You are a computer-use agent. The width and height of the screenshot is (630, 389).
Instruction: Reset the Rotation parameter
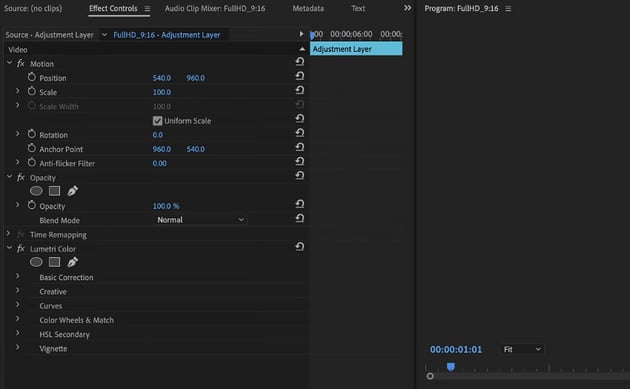(x=300, y=133)
